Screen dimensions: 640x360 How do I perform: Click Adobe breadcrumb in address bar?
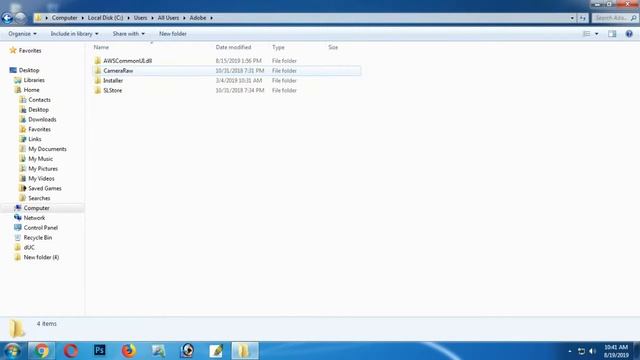(198, 18)
